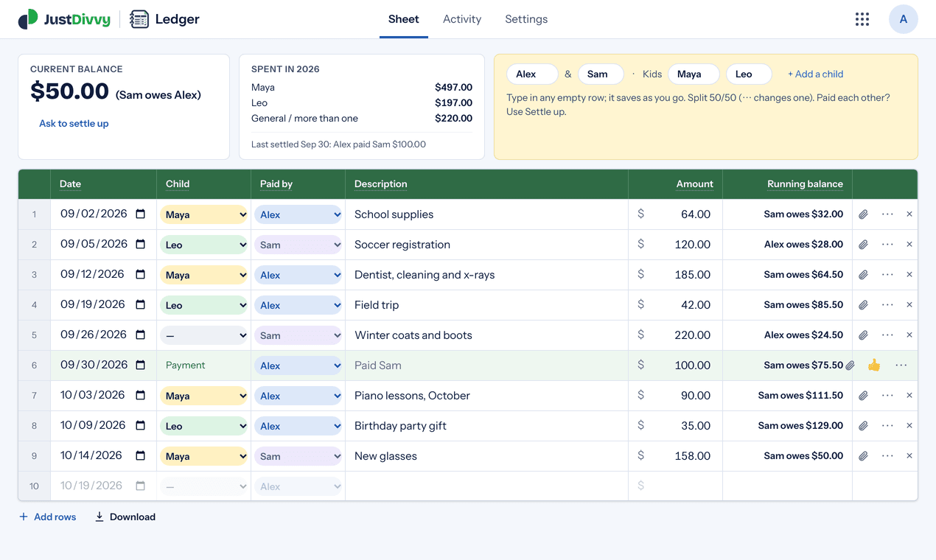
Task: Attach receipt to Dentist, cleaning and x-rays row
Action: click(863, 275)
